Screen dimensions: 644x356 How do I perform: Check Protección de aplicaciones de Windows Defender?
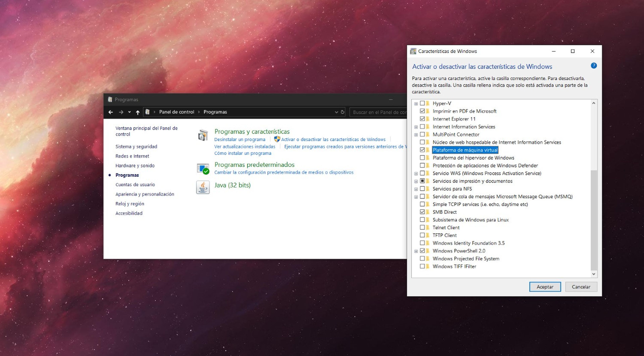coord(422,165)
